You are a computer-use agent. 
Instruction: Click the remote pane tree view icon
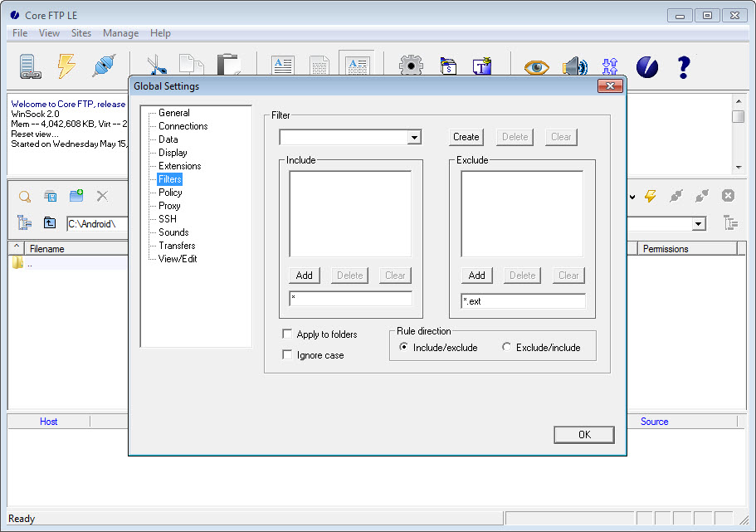coord(731,222)
